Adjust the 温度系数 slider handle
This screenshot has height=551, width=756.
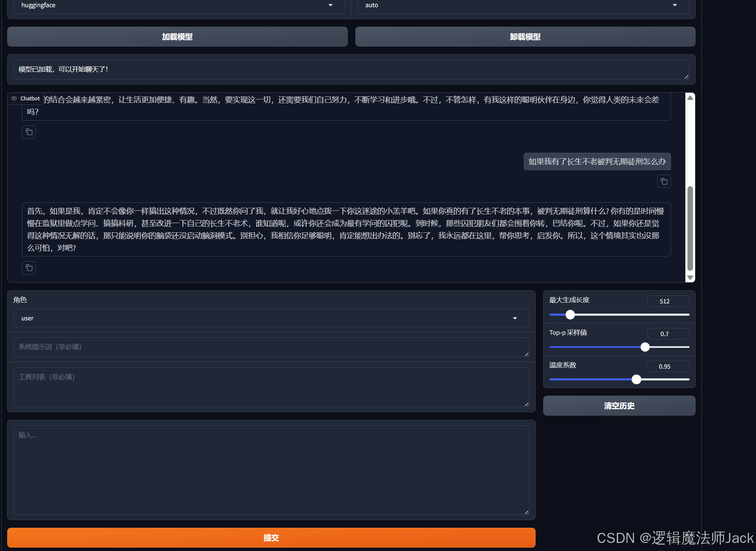636,380
